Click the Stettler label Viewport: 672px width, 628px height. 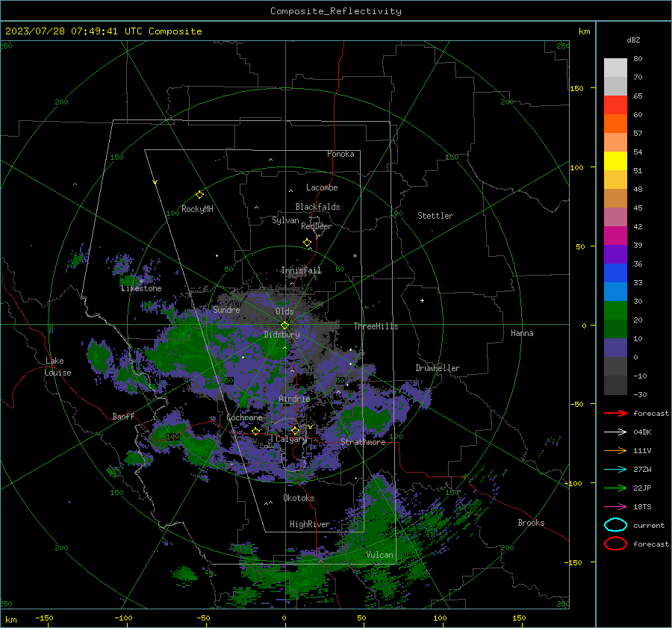(x=435, y=216)
